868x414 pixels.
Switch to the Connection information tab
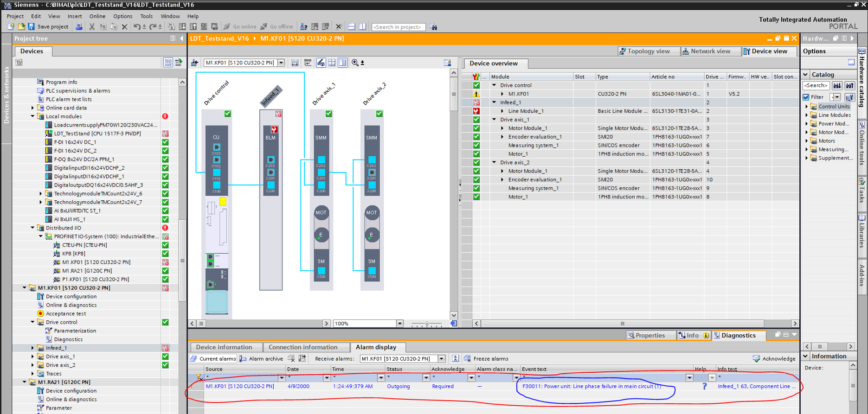303,347
